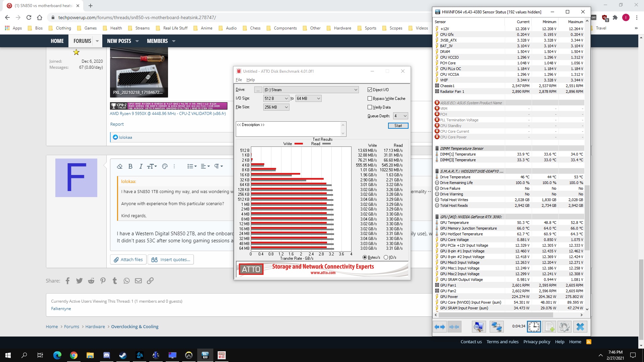Click the HWiNFO horizontal scrollbar
Viewport: 644px width, 362px height.
tap(495, 315)
